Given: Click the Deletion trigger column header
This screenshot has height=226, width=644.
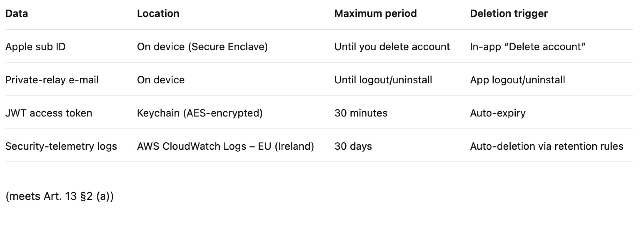Looking at the screenshot, I should [x=509, y=13].
